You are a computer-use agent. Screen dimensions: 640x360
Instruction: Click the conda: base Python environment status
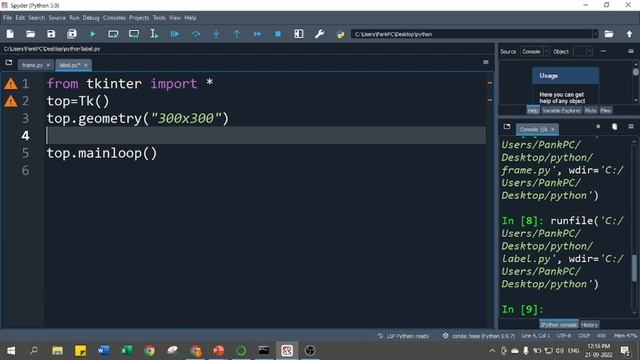click(479, 336)
